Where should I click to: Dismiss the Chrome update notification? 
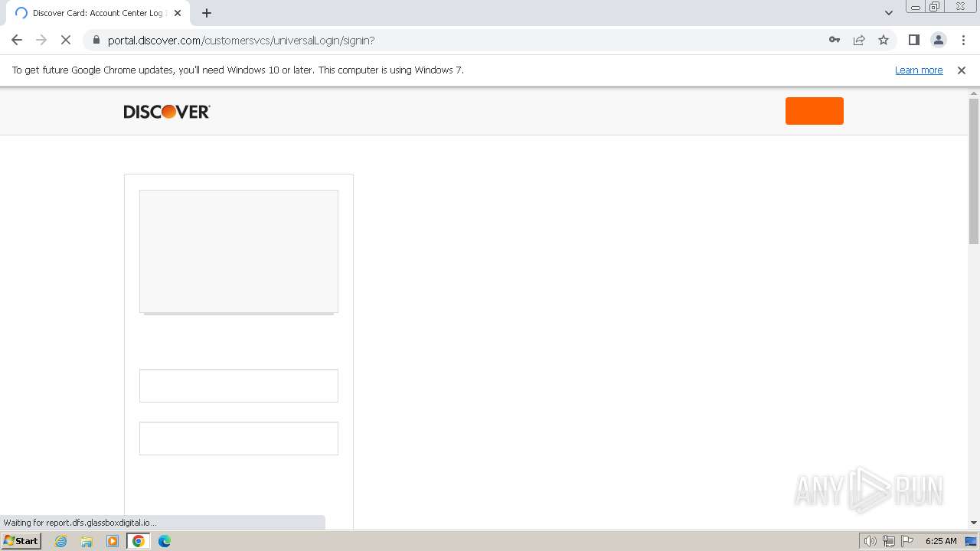click(x=962, y=70)
